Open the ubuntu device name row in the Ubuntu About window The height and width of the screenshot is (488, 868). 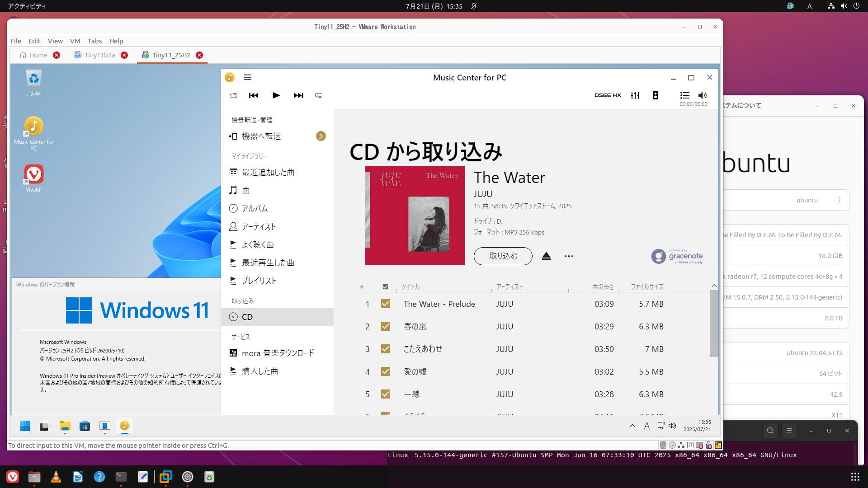pos(786,200)
